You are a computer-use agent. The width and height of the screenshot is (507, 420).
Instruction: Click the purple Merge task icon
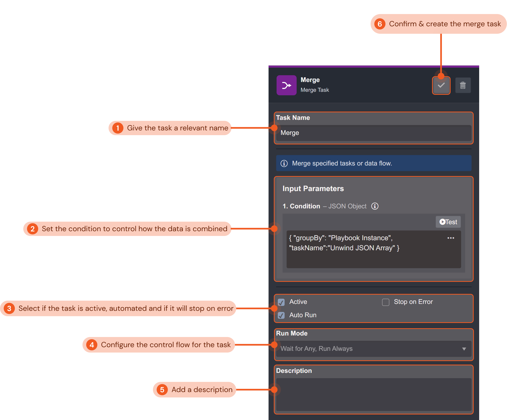[x=286, y=86]
